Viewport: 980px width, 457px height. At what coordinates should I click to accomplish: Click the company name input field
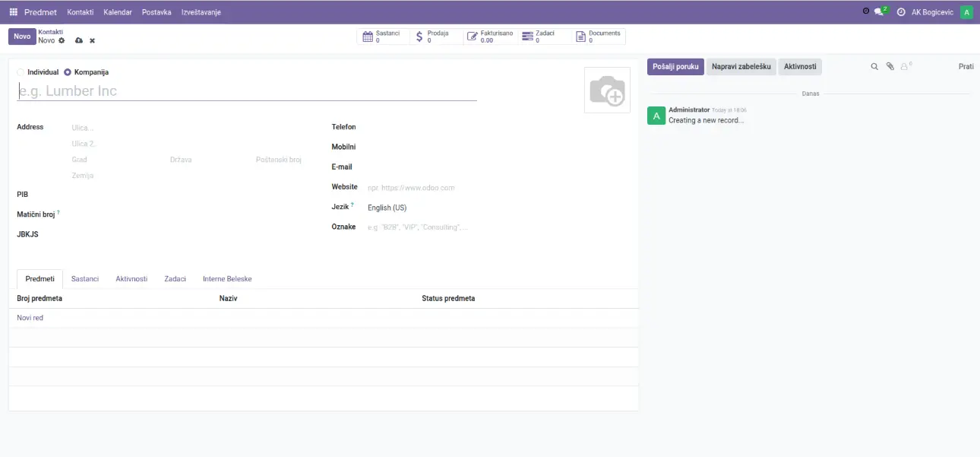(x=247, y=91)
